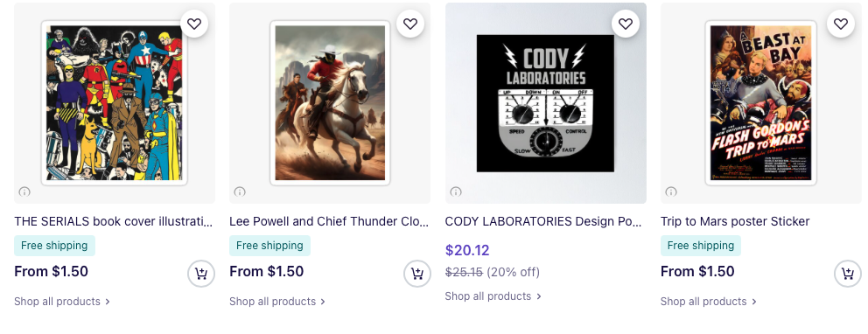Screen dimensions: 868x334
Task: Open Lee Powell and Chief Thunder Cloud title
Action: pyautogui.click(x=329, y=222)
